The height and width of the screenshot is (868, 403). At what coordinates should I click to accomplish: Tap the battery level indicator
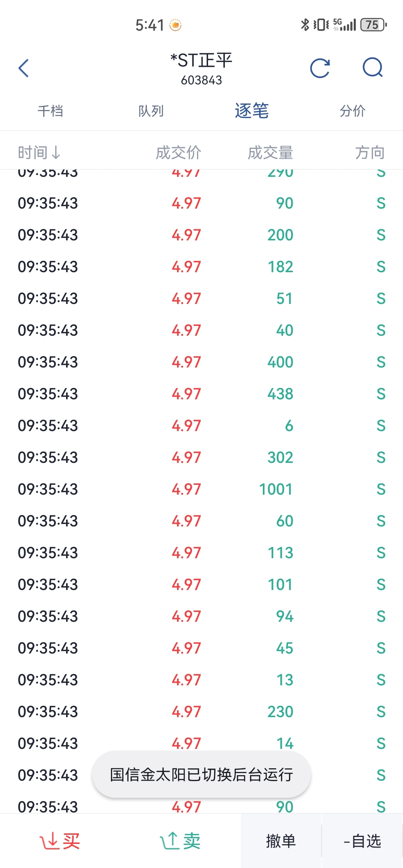tap(373, 25)
